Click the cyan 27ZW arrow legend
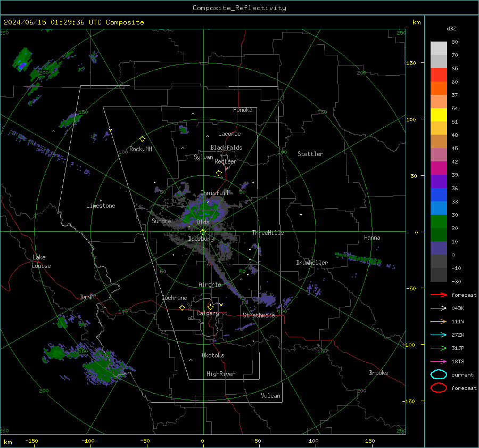Screen dimensions: 479x448 [x=439, y=335]
